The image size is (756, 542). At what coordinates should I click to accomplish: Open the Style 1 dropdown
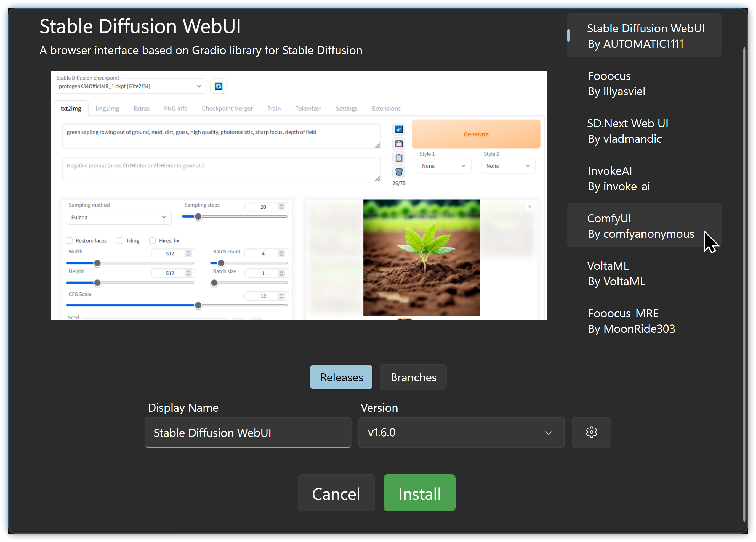pos(443,166)
